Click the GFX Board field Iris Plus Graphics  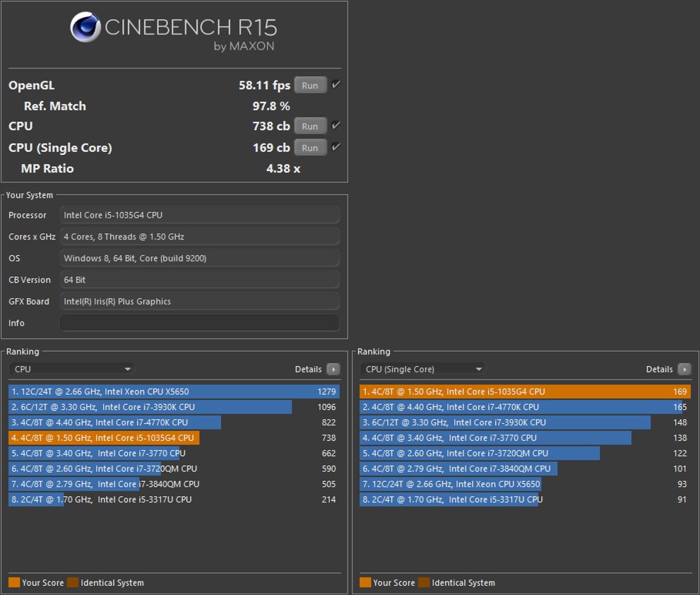coord(200,302)
